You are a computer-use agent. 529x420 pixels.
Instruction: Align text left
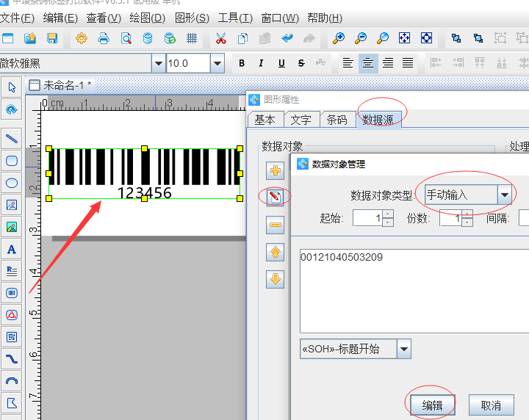[x=348, y=63]
